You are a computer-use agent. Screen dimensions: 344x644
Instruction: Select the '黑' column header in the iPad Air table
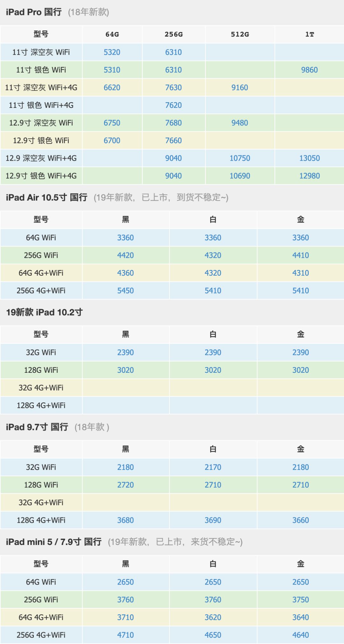pos(125,220)
